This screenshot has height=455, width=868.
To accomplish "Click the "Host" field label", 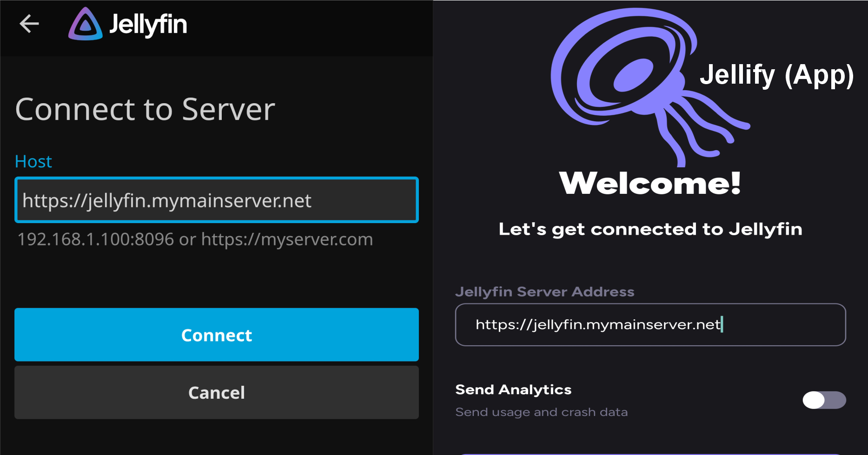I will click(x=33, y=161).
